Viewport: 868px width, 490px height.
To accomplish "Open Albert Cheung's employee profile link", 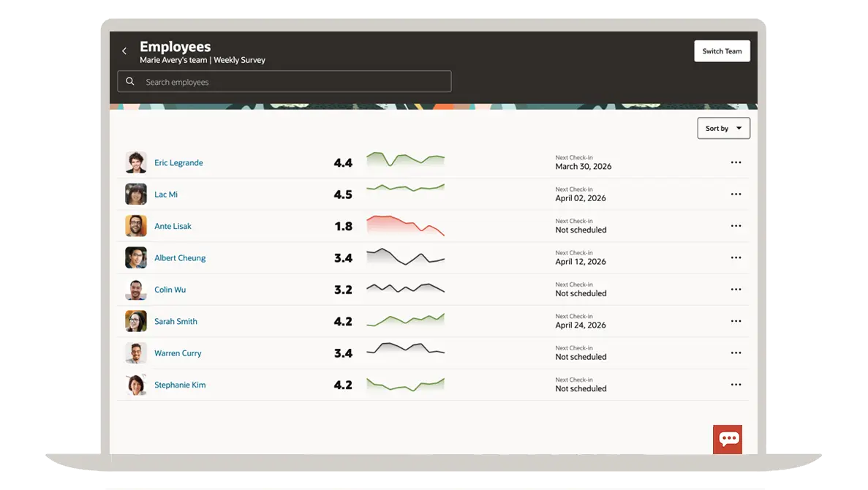I will 180,258.
